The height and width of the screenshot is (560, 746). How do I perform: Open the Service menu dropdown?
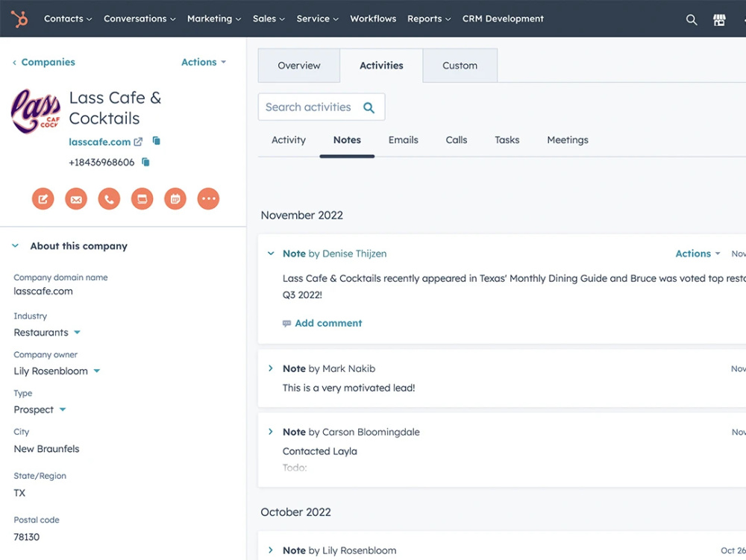click(317, 19)
